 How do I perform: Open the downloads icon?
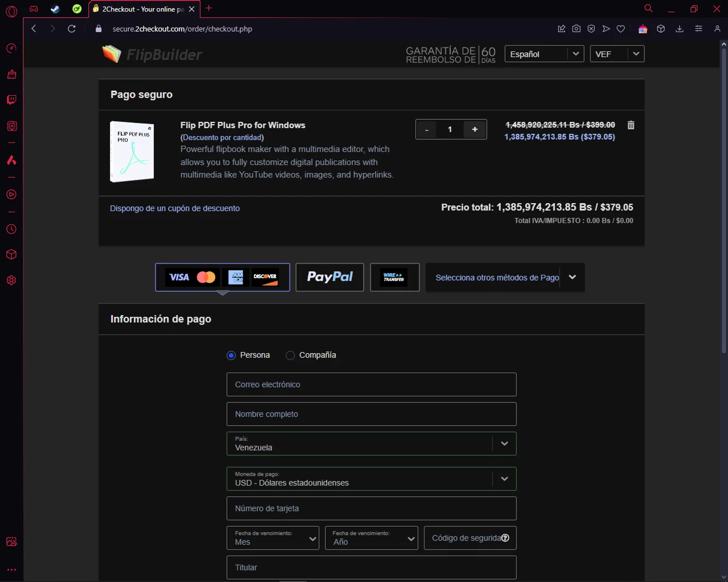tap(679, 29)
